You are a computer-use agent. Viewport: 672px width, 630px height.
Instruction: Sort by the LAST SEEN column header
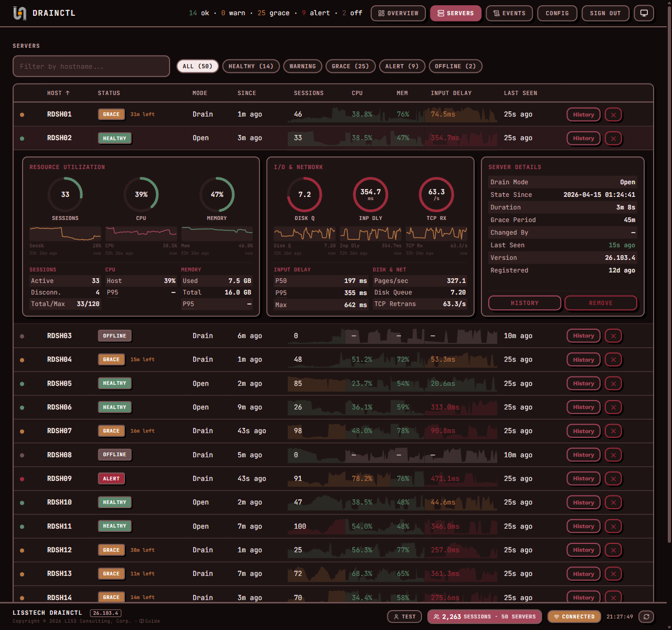click(x=520, y=93)
